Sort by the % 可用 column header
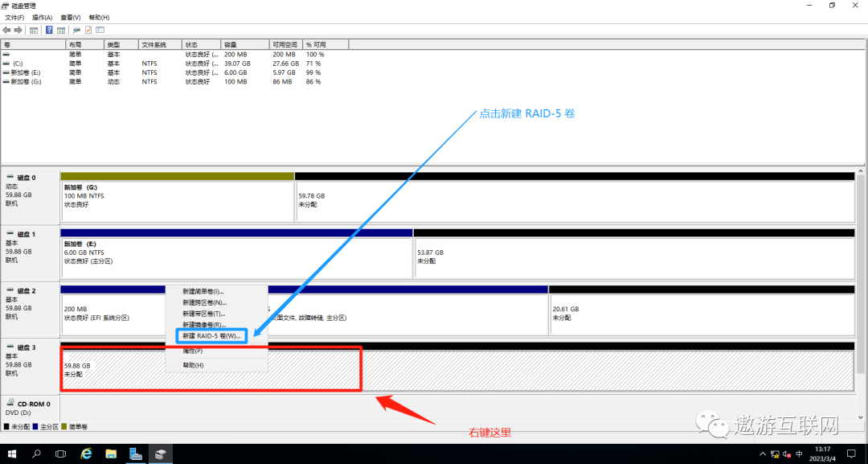Screen dimensions: 868x464 coord(325,44)
